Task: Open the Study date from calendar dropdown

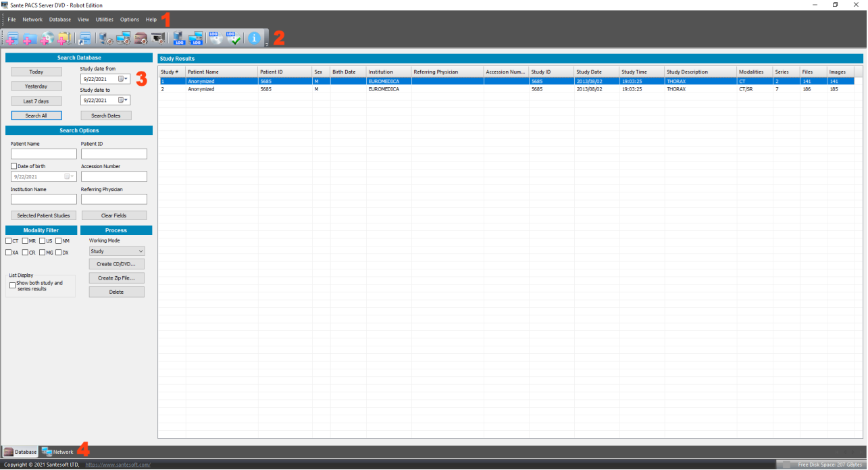Action: (124, 79)
